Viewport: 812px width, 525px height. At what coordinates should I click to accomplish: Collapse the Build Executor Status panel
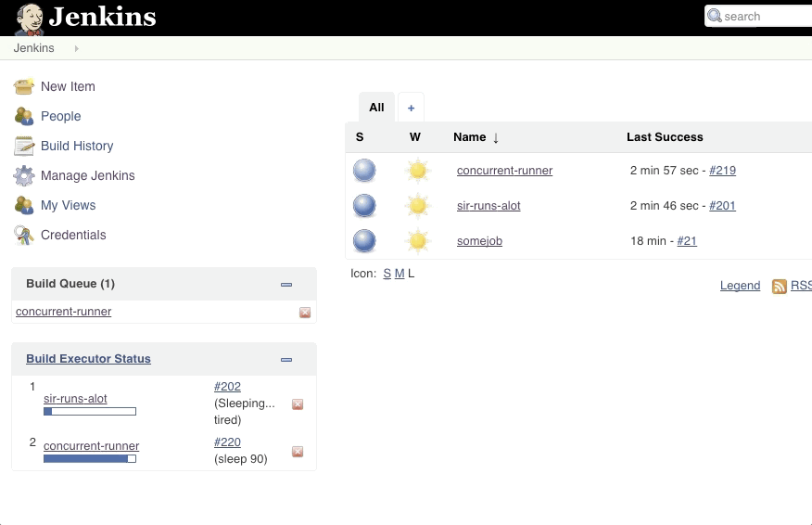286,360
